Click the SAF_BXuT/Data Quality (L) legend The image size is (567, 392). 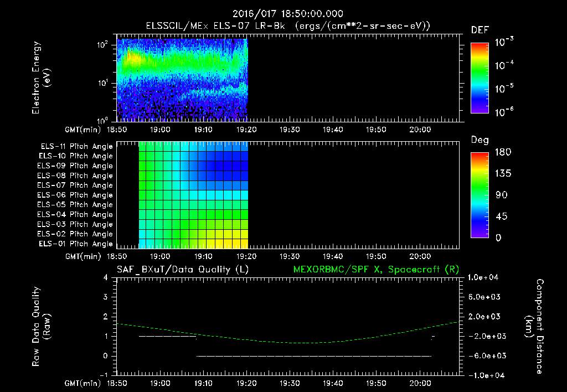183,270
